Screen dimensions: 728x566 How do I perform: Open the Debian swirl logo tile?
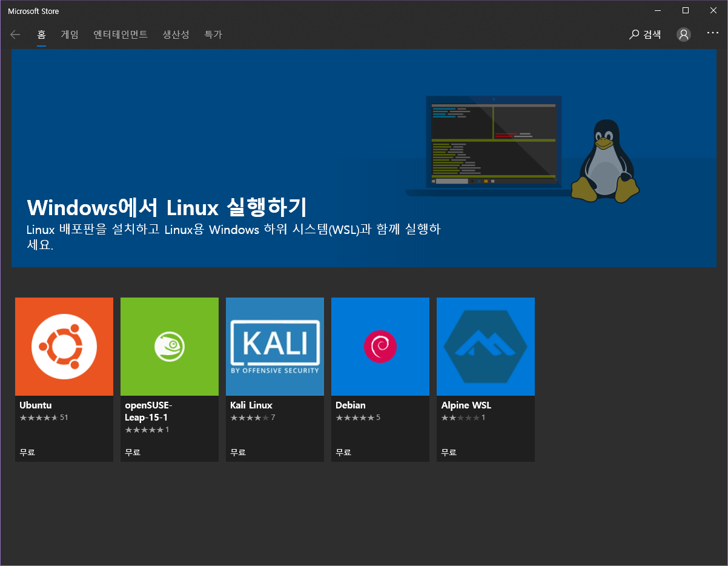click(x=380, y=347)
